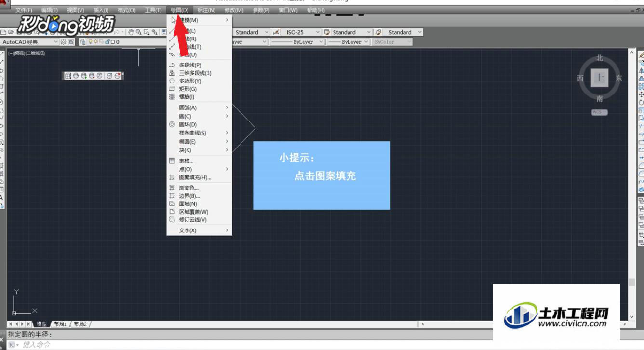This screenshot has width=644, height=350.
Task: Open the ByColor plot style dropdown
Action: [x=392, y=42]
